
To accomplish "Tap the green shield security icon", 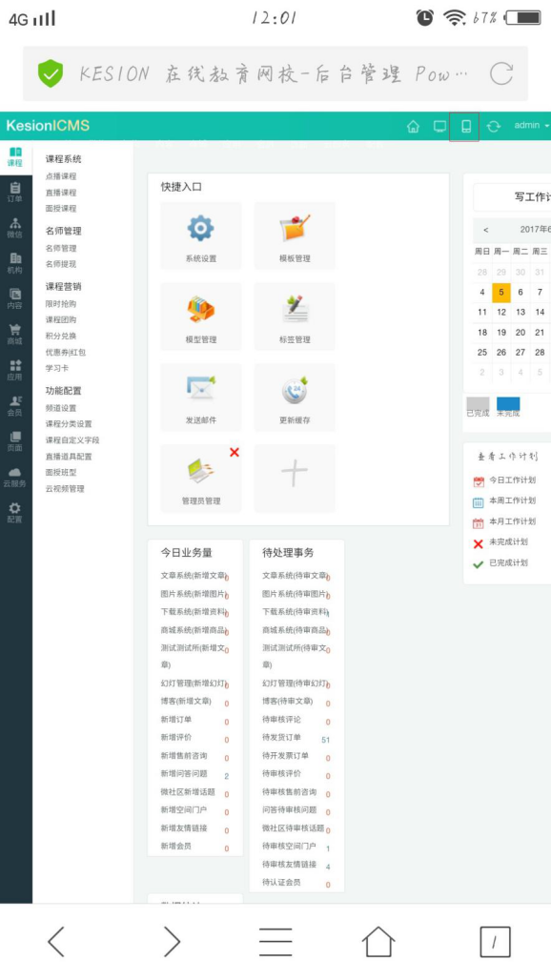I will coord(51,73).
